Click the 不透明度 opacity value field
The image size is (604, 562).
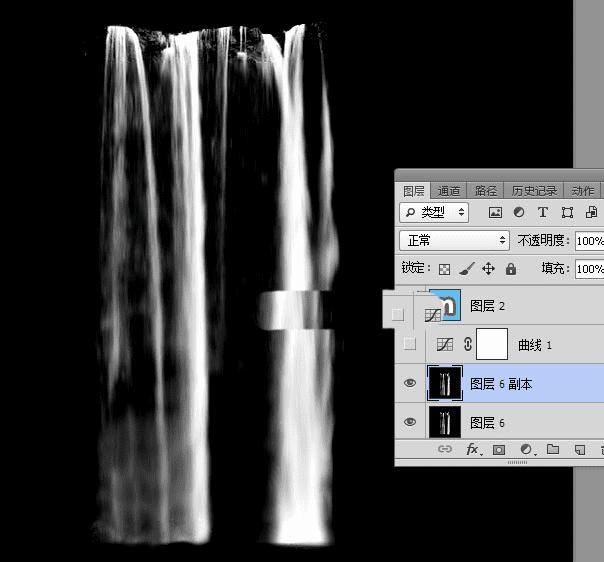pos(589,241)
